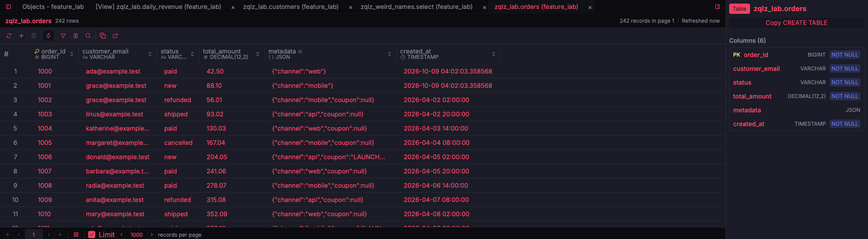
Task: Click the export external link icon
Action: (115, 36)
